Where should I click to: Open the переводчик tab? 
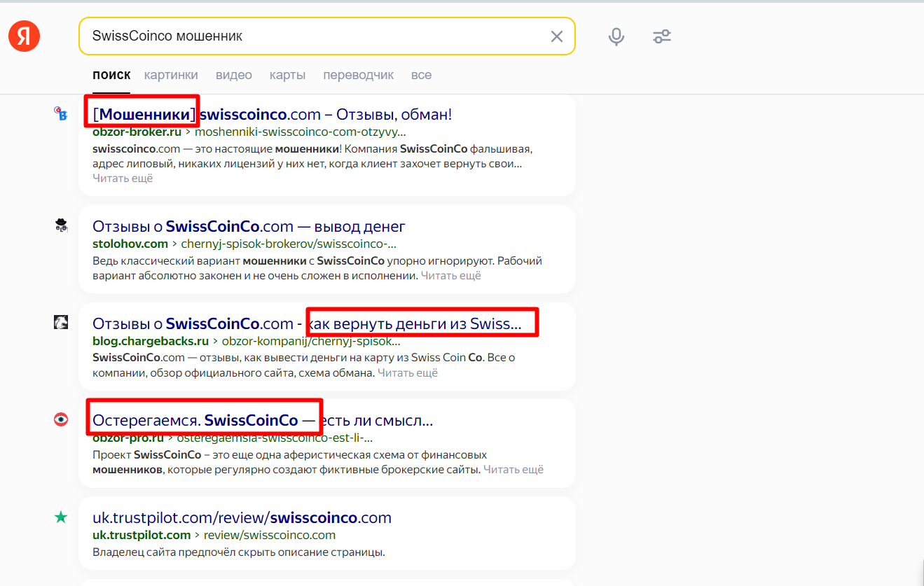click(x=359, y=75)
